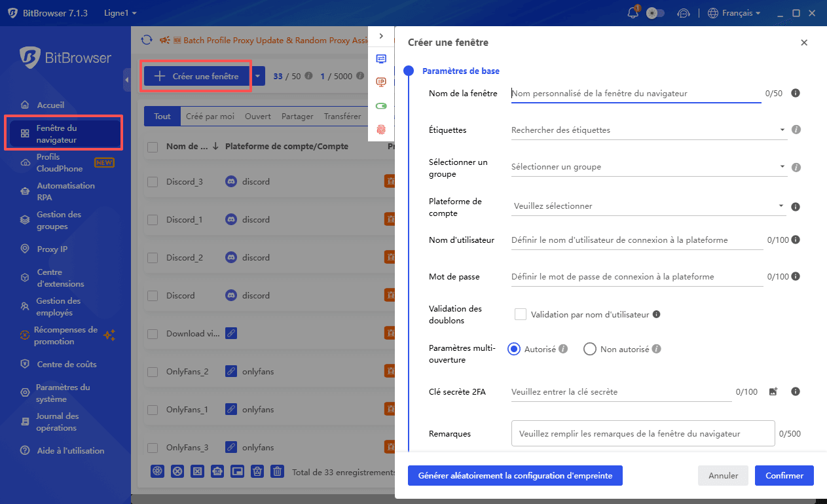Tick the checkbox for OnlyFans_2 row

pos(153,372)
